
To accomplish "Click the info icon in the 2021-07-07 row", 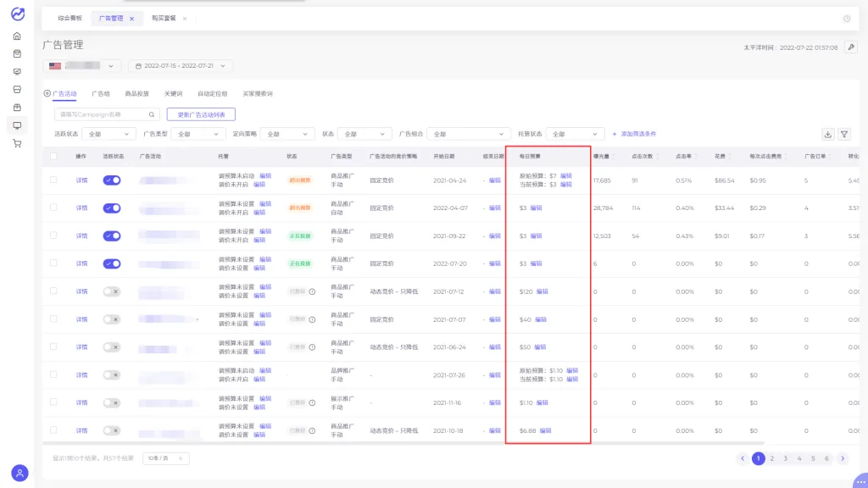I will [x=312, y=319].
